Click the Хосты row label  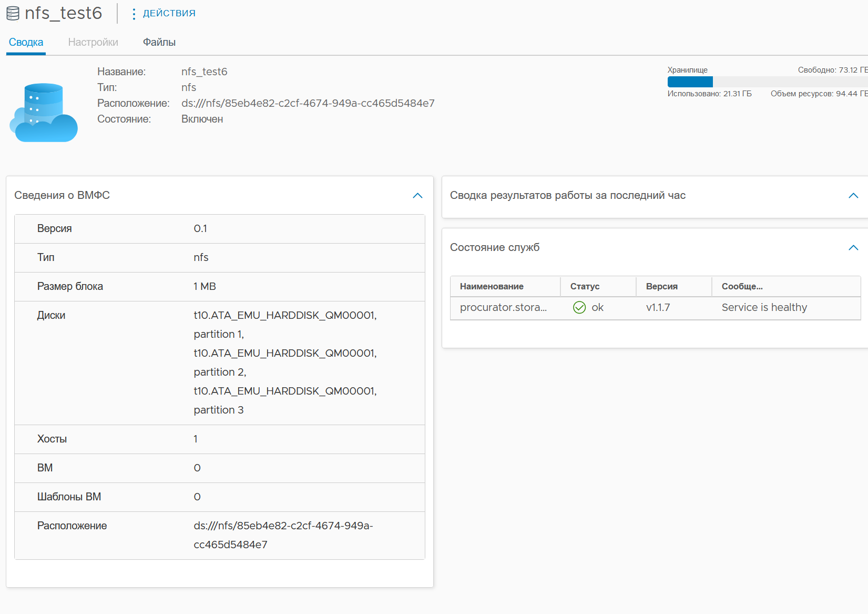coord(52,439)
